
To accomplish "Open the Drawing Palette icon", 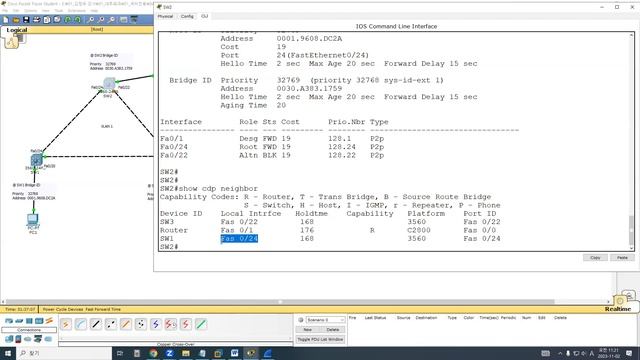I will click(x=123, y=20).
